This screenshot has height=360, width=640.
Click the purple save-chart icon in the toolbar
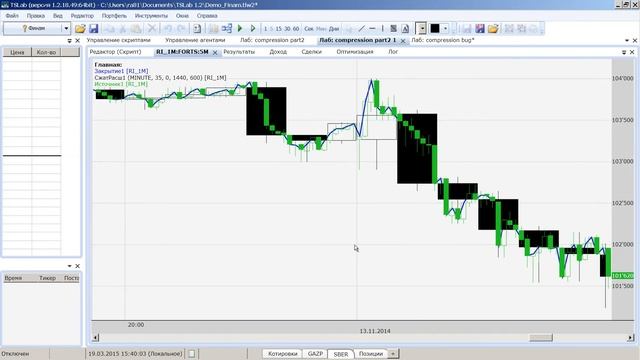click(x=480, y=29)
